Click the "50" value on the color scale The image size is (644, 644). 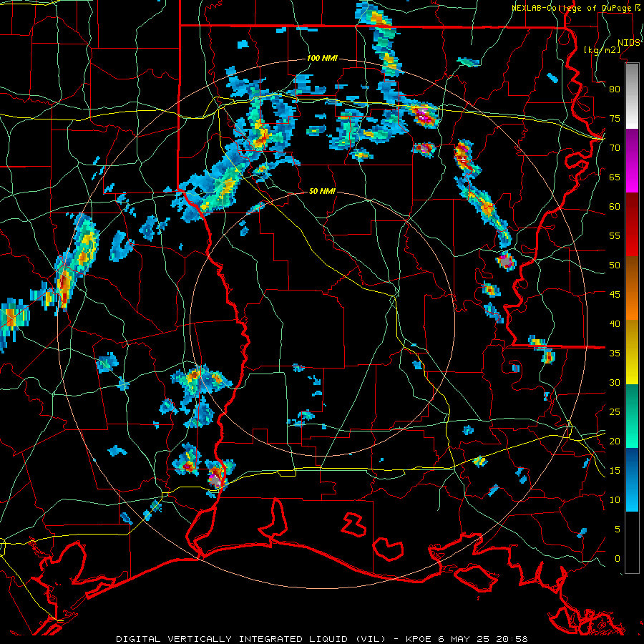[615, 265]
